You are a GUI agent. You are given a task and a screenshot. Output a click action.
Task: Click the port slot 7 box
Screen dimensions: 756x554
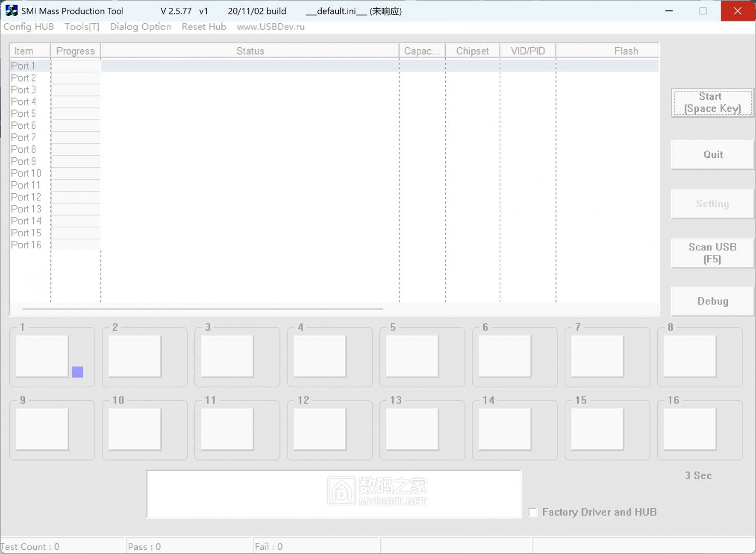point(597,356)
